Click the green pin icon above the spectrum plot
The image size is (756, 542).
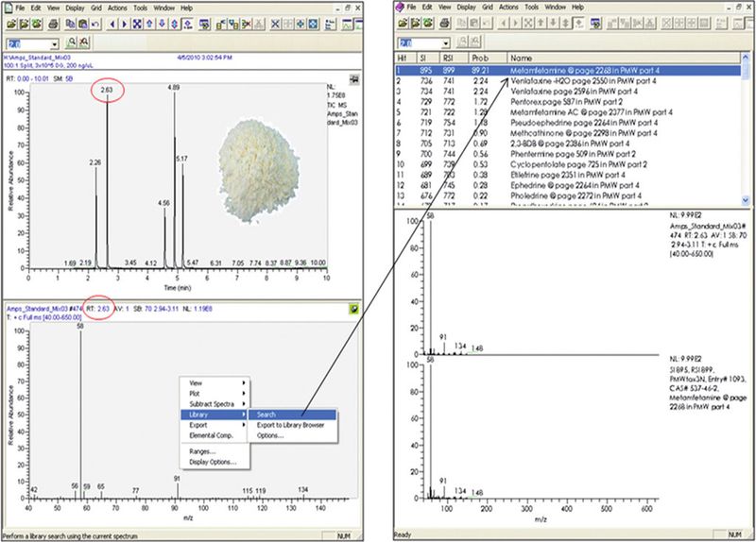[x=354, y=310]
